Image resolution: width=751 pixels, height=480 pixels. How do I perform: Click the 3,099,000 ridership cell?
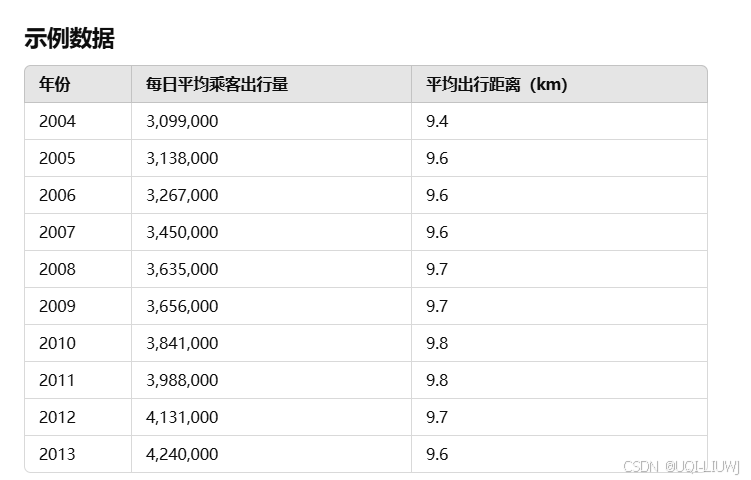[x=182, y=122]
